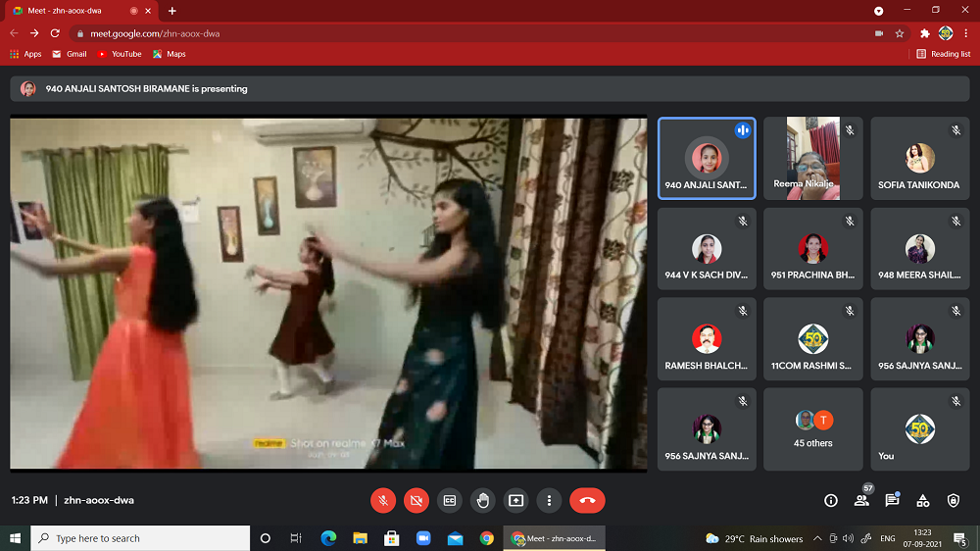Bookmark this page with the star icon
The width and height of the screenshot is (980, 551).
point(900,33)
